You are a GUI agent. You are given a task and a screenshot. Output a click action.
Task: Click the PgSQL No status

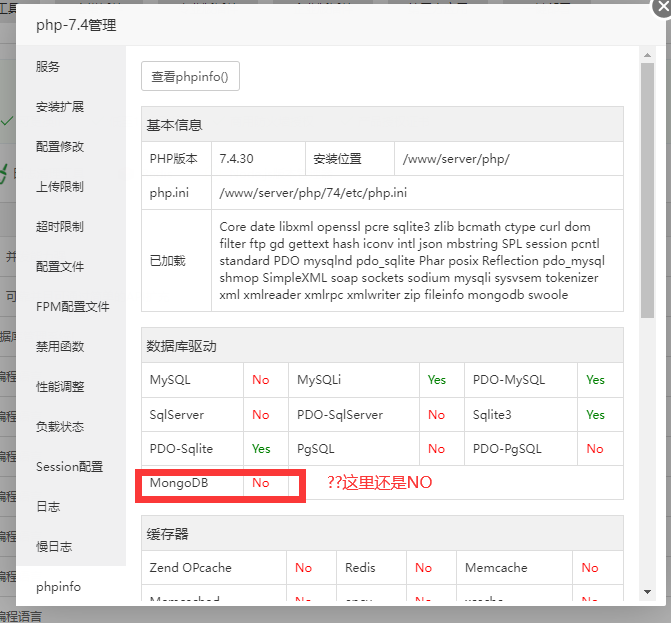[x=436, y=448]
